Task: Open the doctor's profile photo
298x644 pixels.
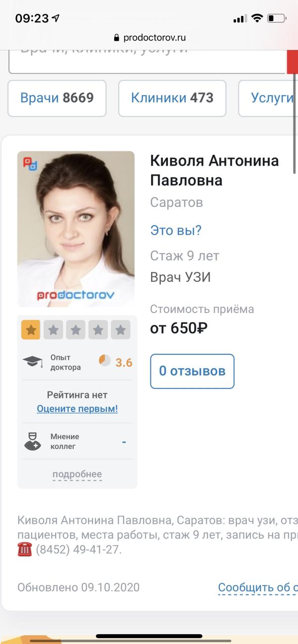Action: [x=76, y=229]
